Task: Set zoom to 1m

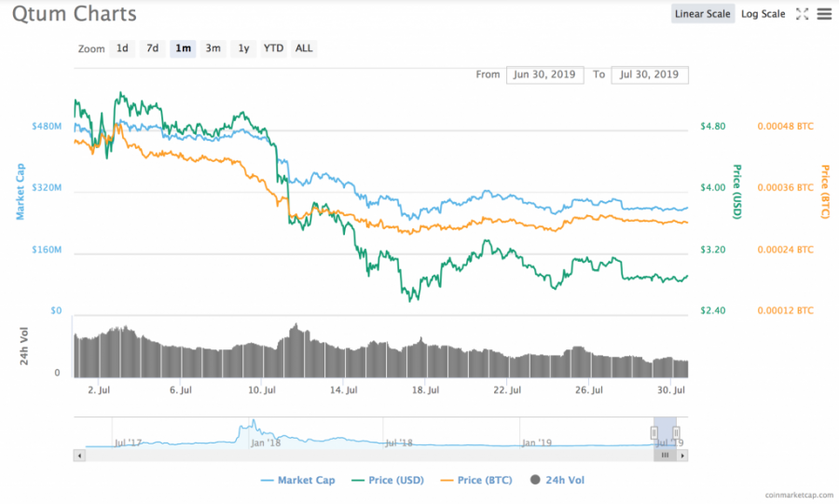Action: click(x=183, y=48)
